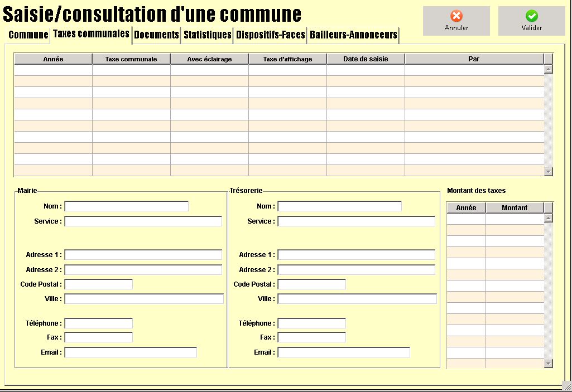Click the Trésorerie Fax field

311,337
